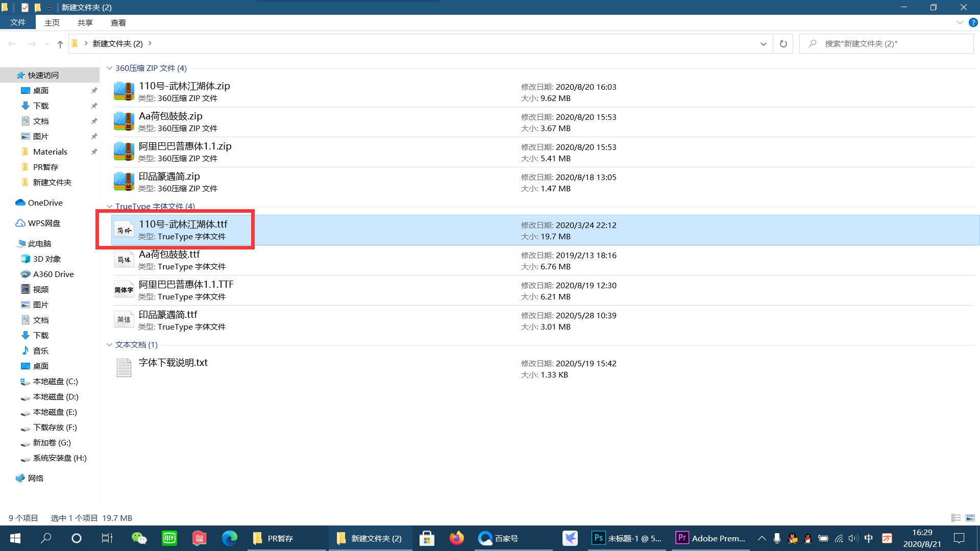Image resolution: width=980 pixels, height=551 pixels.
Task: Toggle the input method 中 indicator
Action: click(x=869, y=538)
